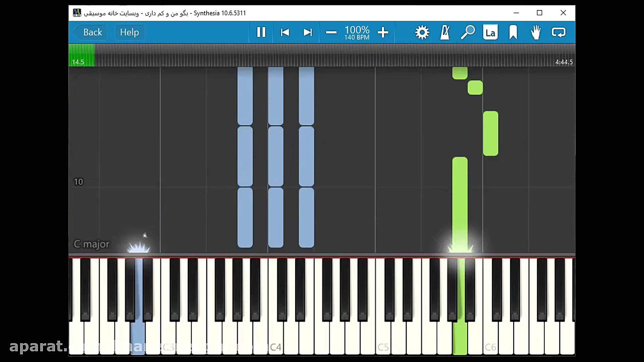Viewport: 644px width, 362px height.
Task: Toggle note labels with the La button
Action: point(490,33)
